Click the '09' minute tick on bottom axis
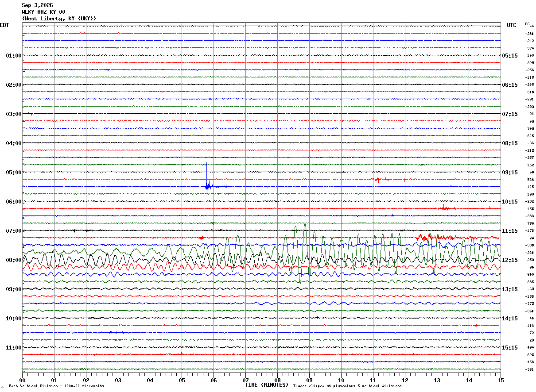This screenshot has height=392, width=536. (x=309, y=380)
